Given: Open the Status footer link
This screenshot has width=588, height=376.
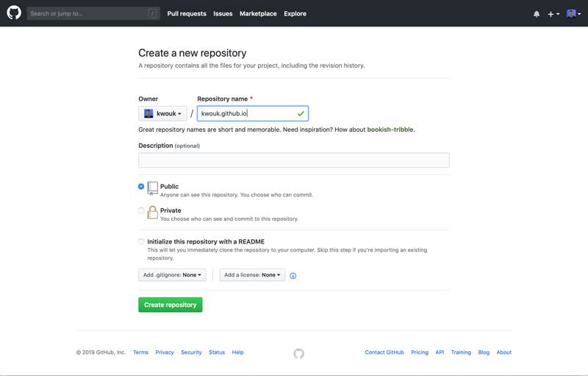Looking at the screenshot, I should pos(217,352).
